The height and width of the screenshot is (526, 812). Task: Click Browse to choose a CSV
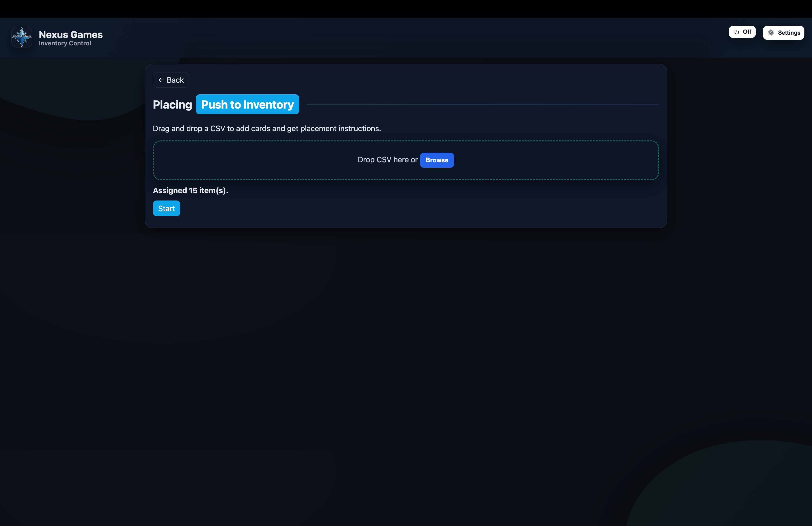coord(437,160)
